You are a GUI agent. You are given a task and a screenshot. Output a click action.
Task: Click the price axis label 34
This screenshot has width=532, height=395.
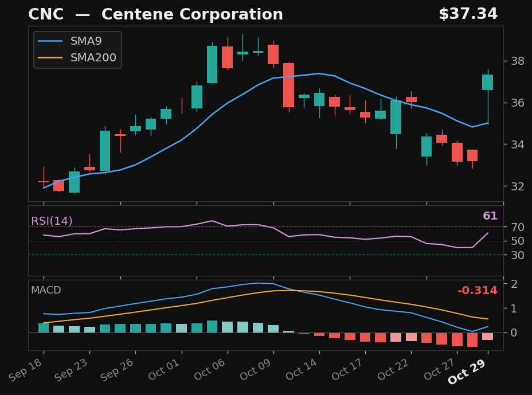[x=518, y=144]
